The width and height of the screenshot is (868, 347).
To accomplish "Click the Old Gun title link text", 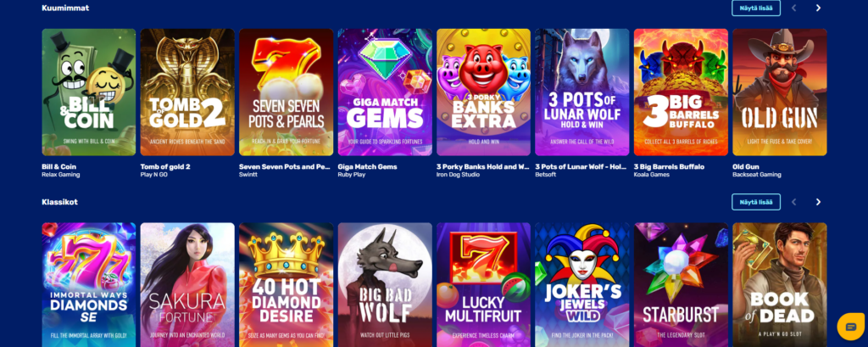I will pos(746,166).
